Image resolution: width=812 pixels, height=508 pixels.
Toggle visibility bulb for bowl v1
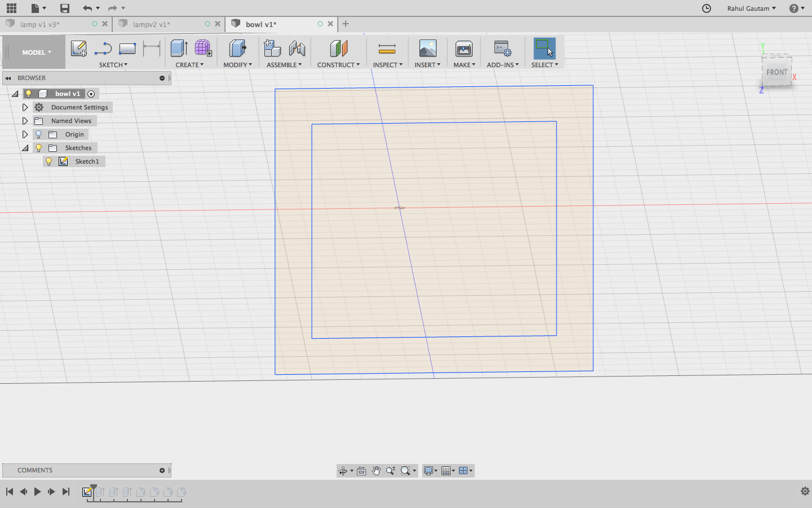(28, 94)
